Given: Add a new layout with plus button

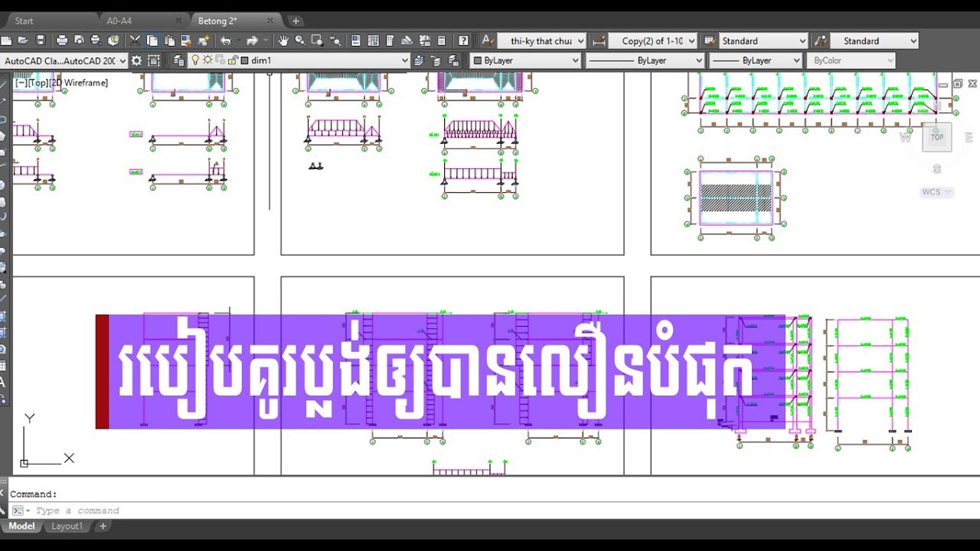Looking at the screenshot, I should 103,527.
